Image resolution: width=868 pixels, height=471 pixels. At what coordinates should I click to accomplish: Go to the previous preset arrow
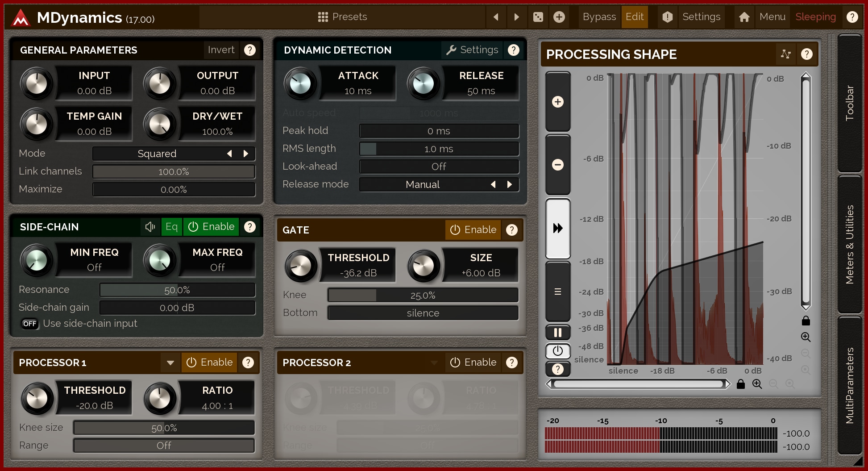coord(496,17)
